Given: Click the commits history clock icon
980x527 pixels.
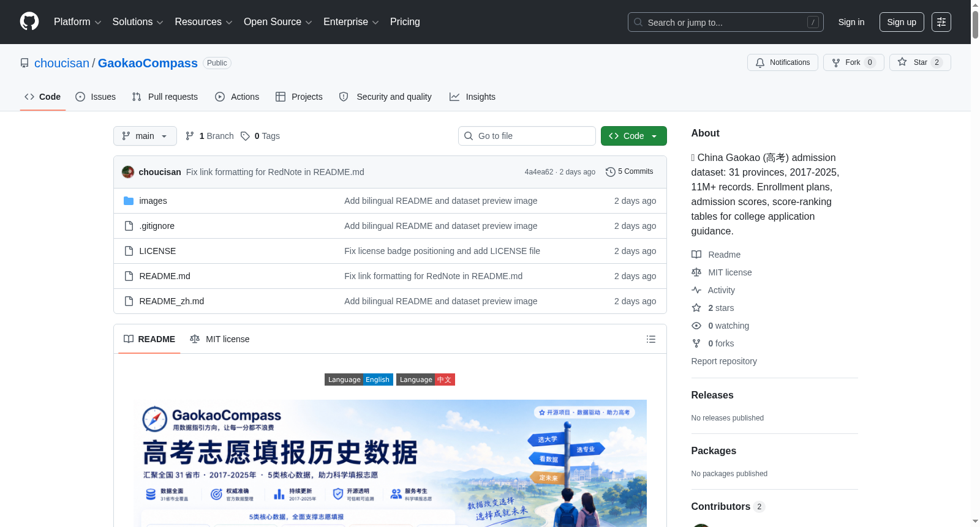Looking at the screenshot, I should pyautogui.click(x=610, y=172).
